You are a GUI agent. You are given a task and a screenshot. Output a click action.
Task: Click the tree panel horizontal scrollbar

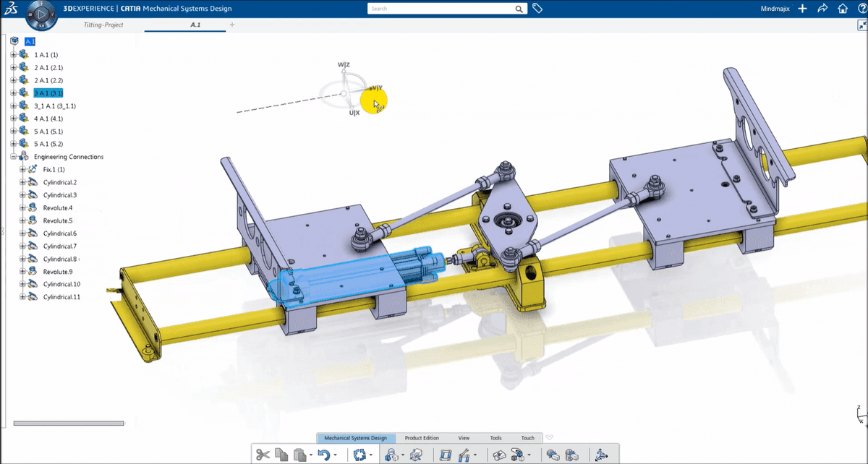pos(69,424)
